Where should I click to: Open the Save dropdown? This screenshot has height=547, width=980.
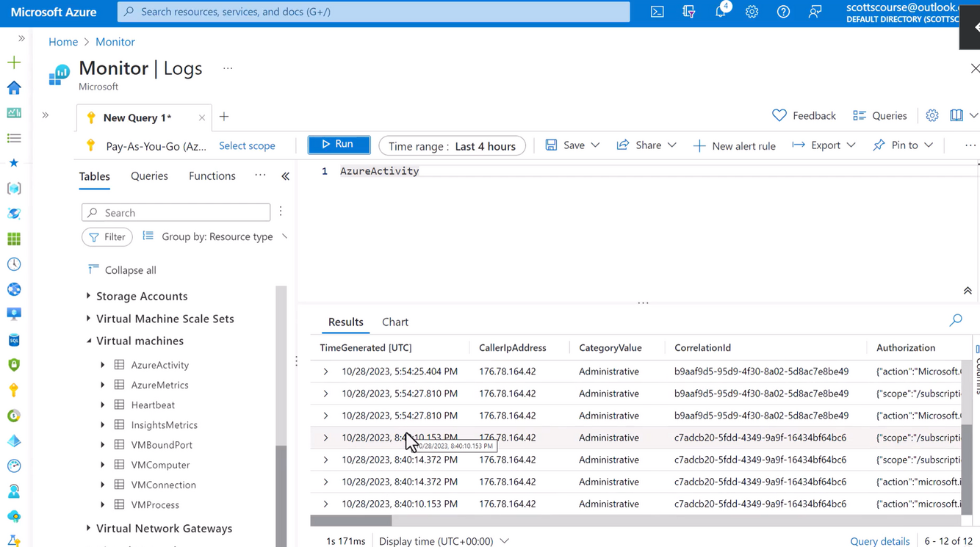click(x=572, y=145)
